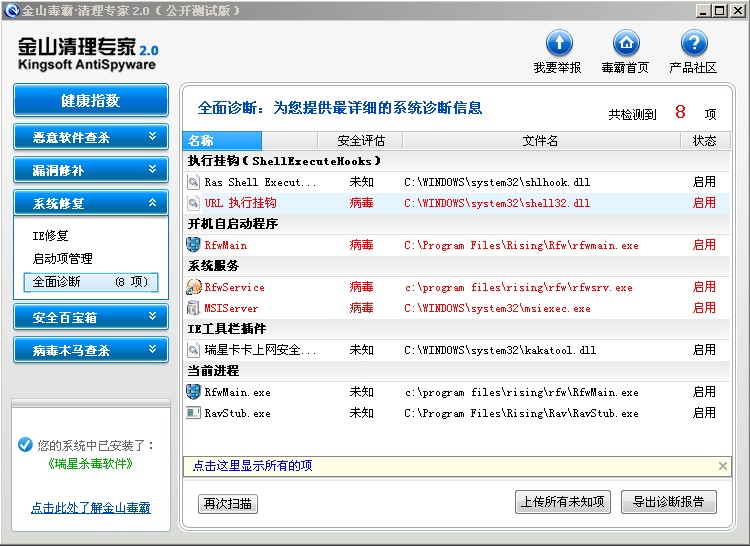Click the checkmark icon beside 您的系统中已安装了
The image size is (750, 546).
(x=25, y=445)
